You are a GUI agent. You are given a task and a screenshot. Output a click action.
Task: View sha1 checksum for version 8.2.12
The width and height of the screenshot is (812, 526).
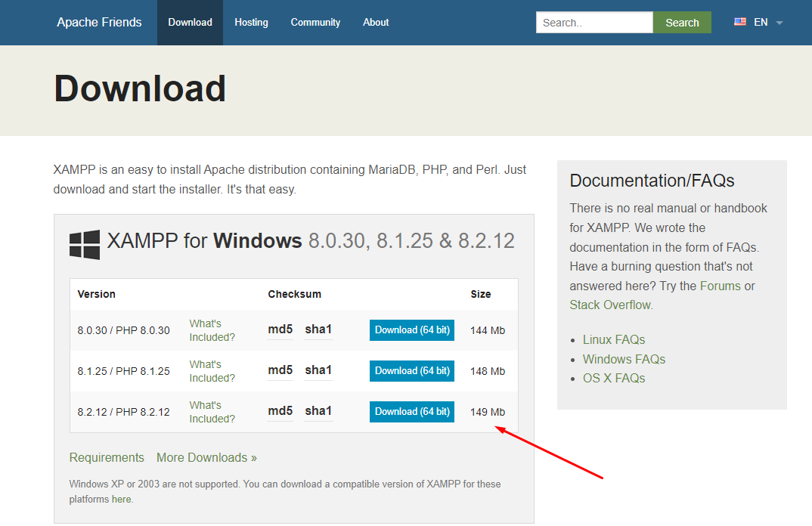tap(318, 411)
